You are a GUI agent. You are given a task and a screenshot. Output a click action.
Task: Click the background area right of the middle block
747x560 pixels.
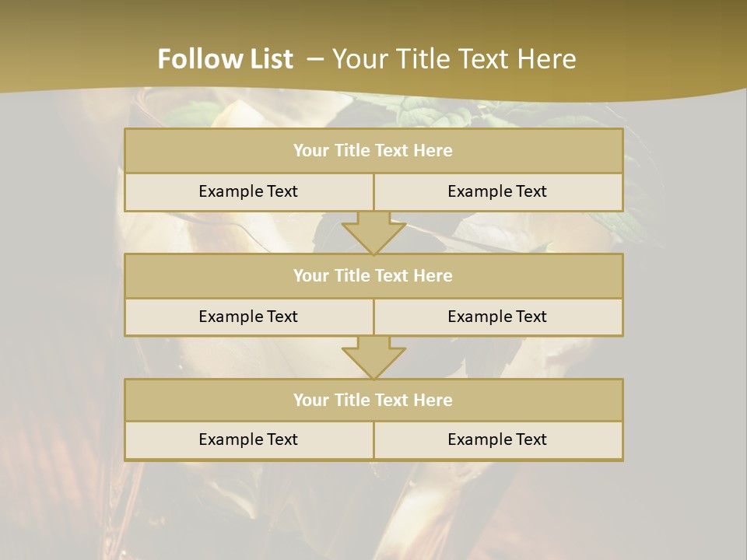tap(685, 296)
